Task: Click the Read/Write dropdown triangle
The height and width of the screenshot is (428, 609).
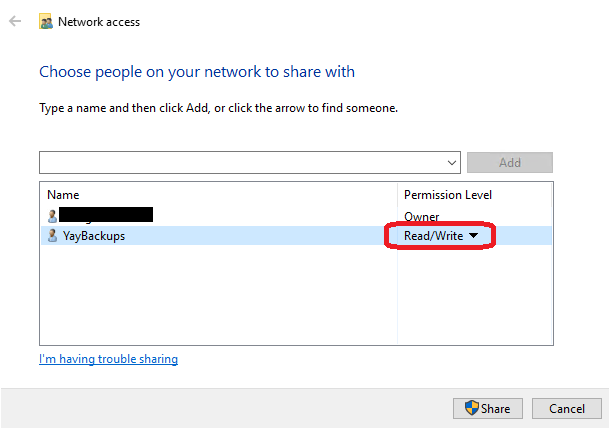Action: (473, 235)
